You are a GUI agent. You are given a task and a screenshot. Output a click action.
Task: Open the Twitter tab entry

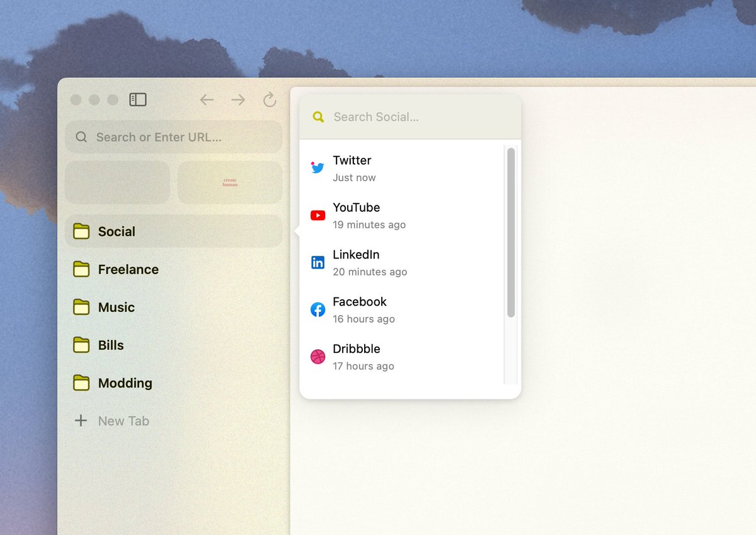pos(402,168)
